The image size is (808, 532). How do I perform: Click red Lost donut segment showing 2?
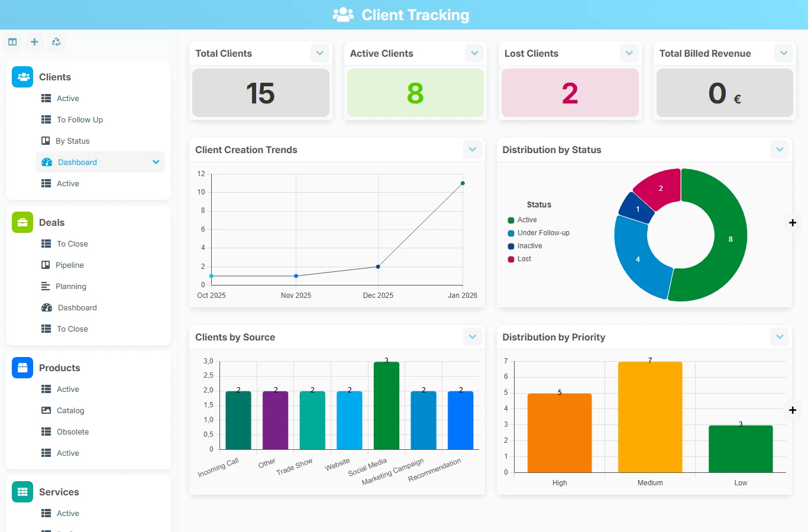point(661,188)
